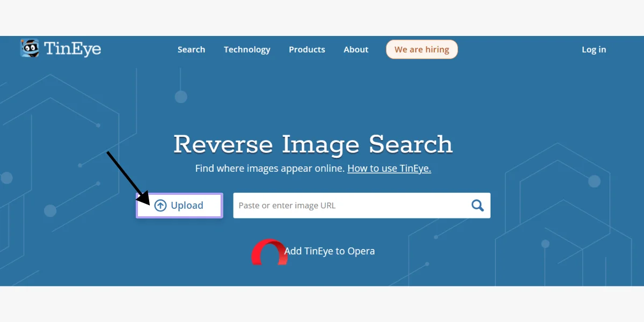This screenshot has width=644, height=322.
Task: Open the Products menu item
Action: pos(307,49)
